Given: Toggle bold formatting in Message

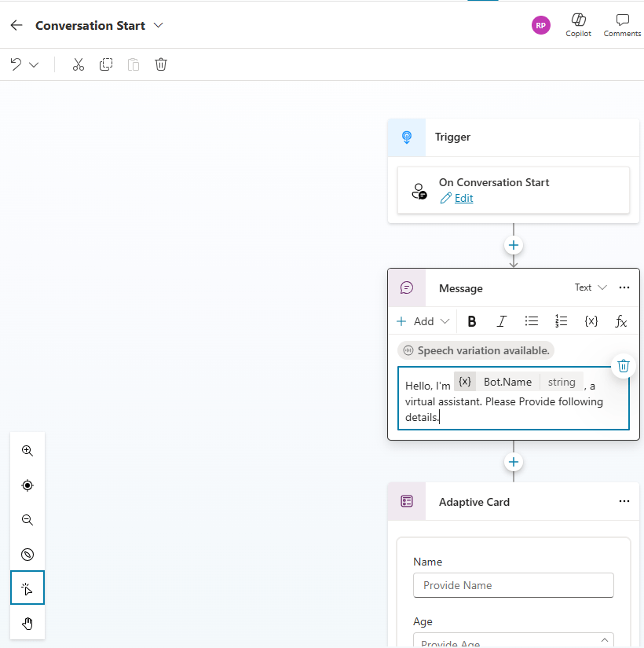Looking at the screenshot, I should 472,321.
